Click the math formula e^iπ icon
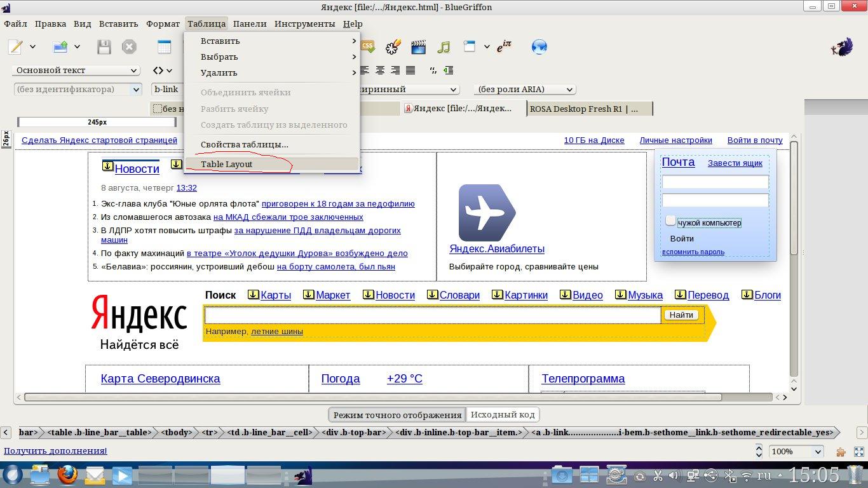 point(504,46)
